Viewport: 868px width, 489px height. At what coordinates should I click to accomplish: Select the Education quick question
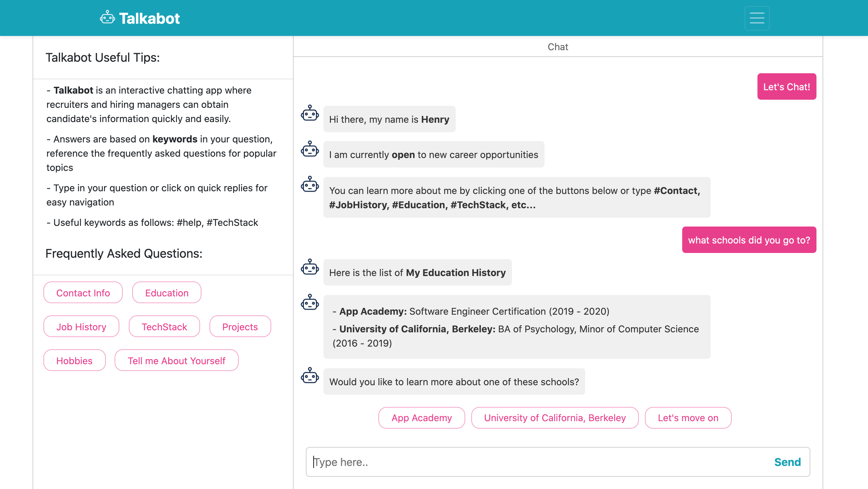[x=166, y=293]
